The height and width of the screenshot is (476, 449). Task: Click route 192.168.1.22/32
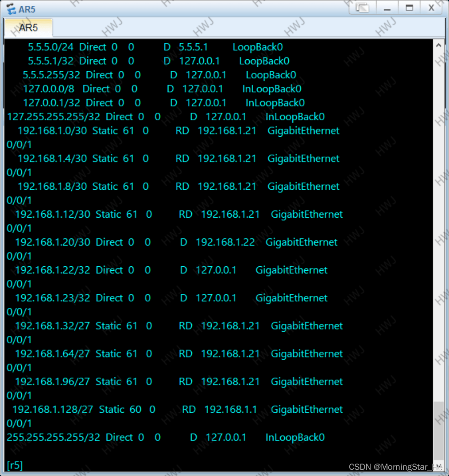point(53,270)
